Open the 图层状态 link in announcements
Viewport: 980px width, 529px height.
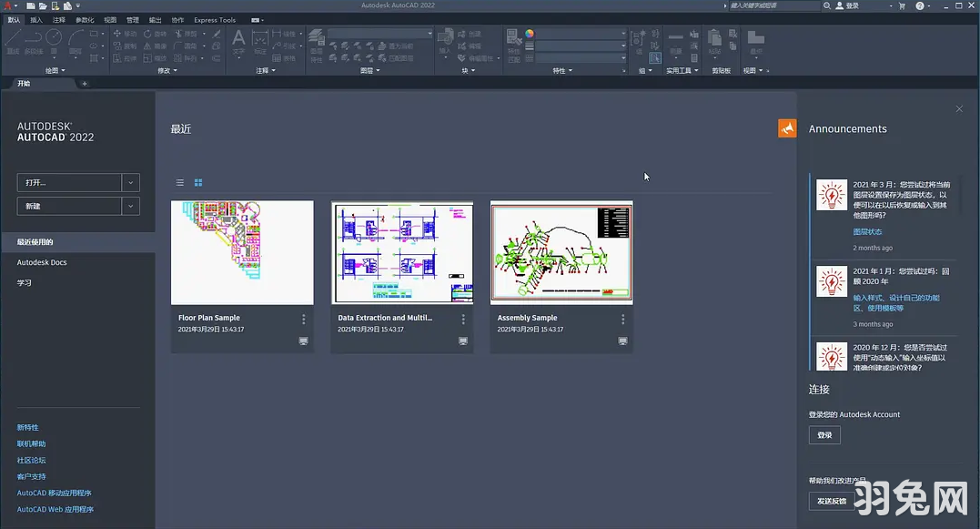867,232
